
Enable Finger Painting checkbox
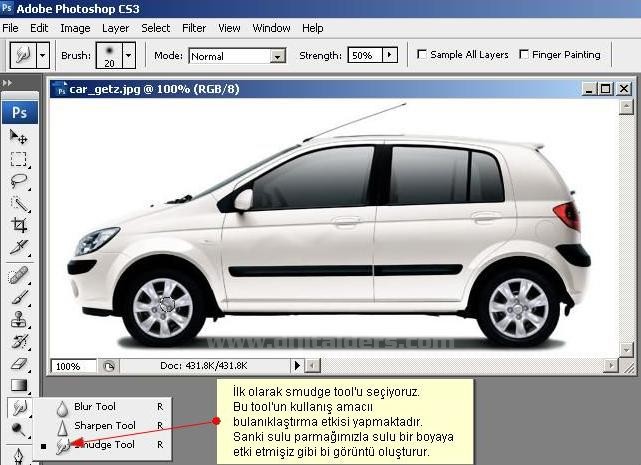(x=524, y=54)
